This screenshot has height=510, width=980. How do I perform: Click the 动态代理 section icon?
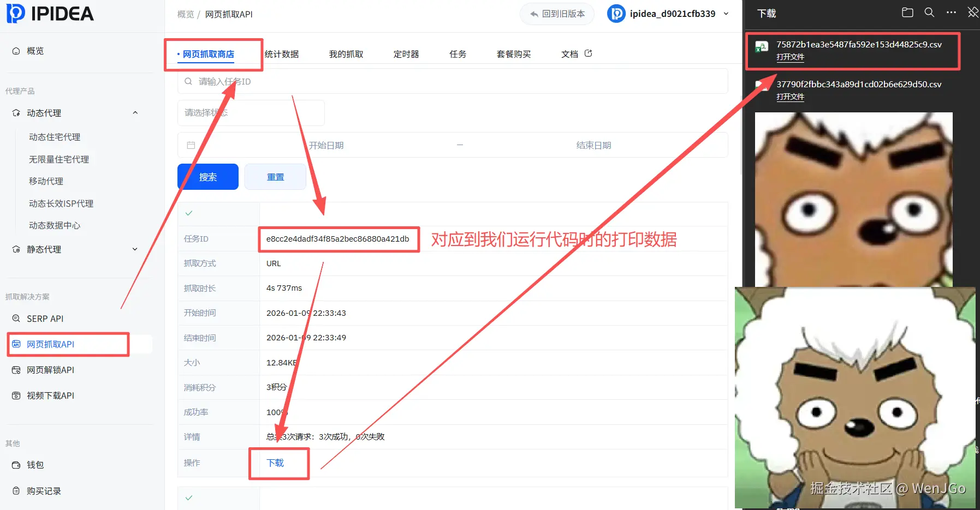[x=16, y=113]
